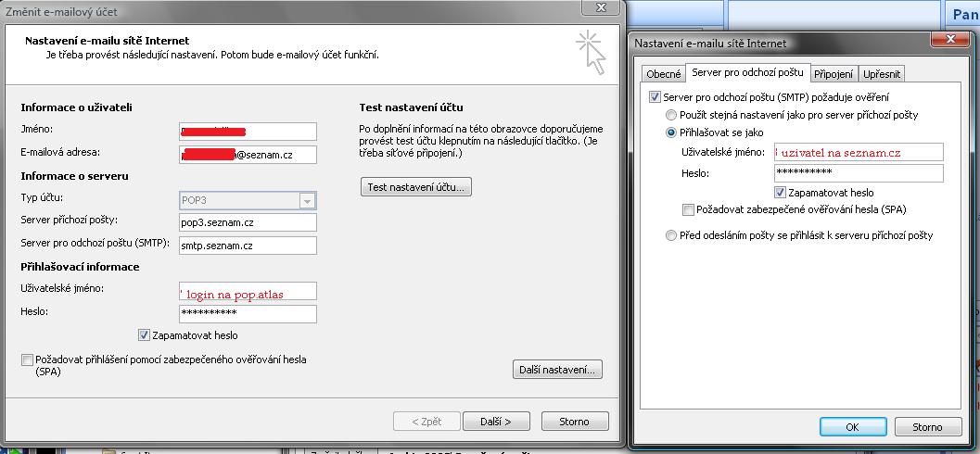Close the Nastavení e-mailu sítě Internet dialog
Image resolution: width=980 pixels, height=454 pixels.
point(950,39)
